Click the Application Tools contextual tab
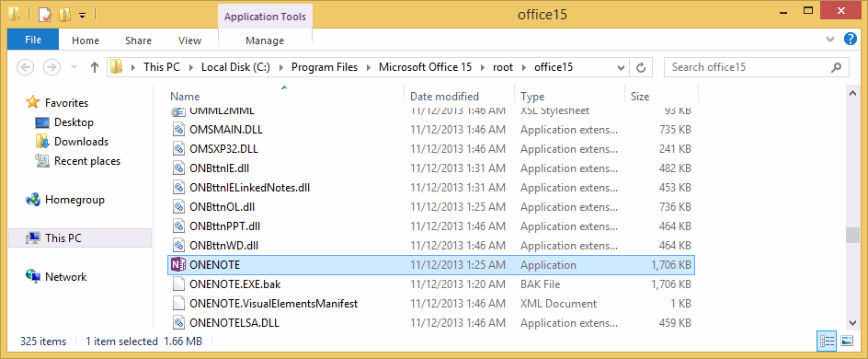This screenshot has width=868, height=359. (x=265, y=17)
